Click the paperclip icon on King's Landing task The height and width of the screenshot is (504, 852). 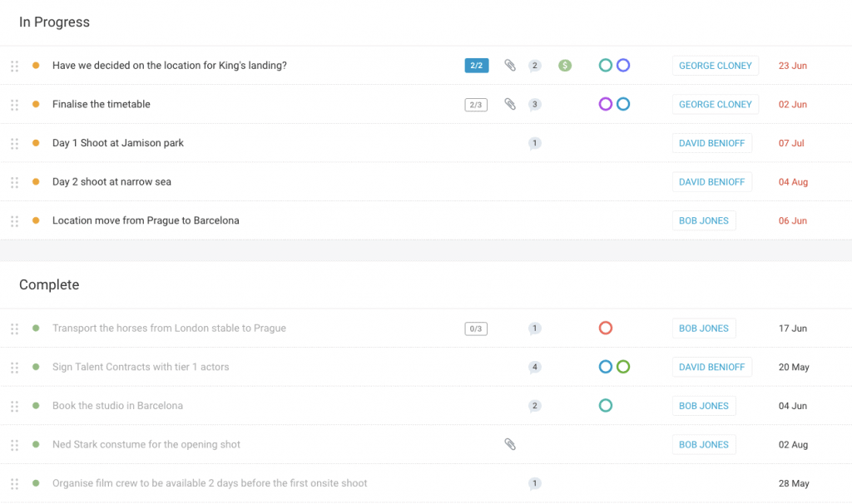(509, 65)
